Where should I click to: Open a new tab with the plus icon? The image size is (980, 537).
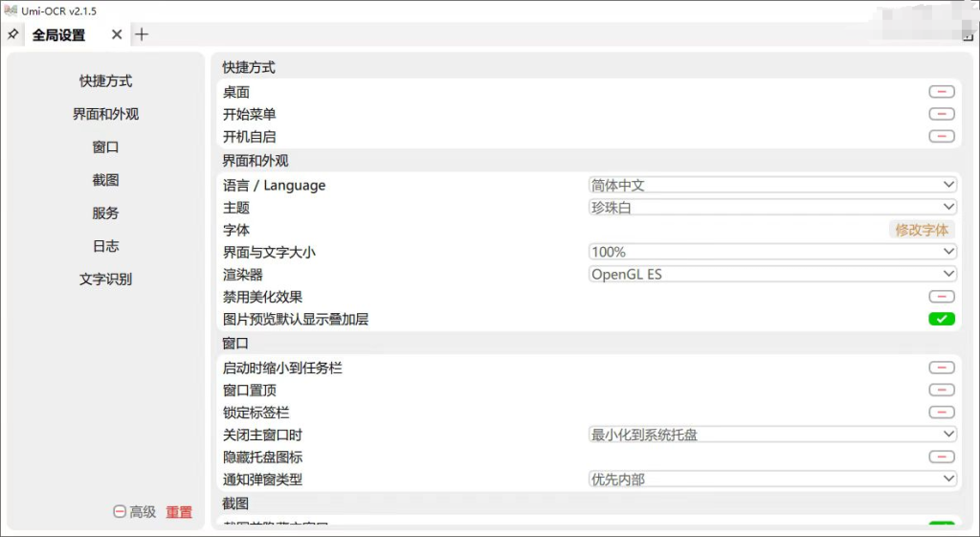point(142,34)
